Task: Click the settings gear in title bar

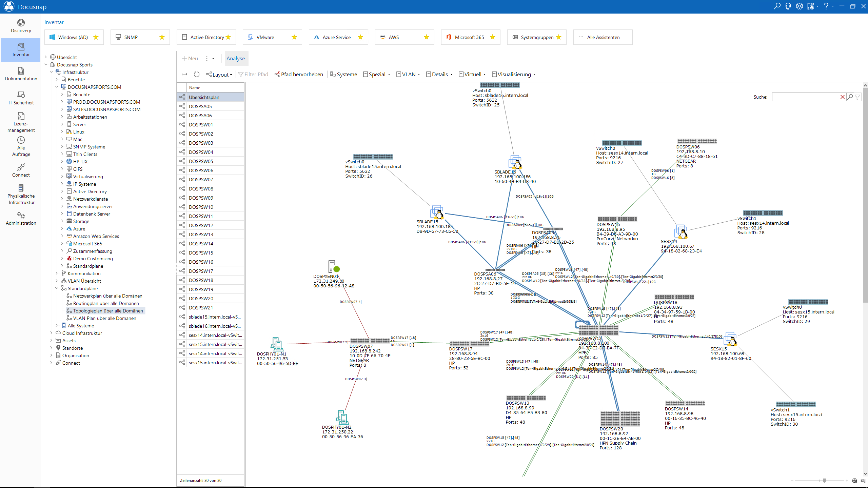Action: [799, 6]
